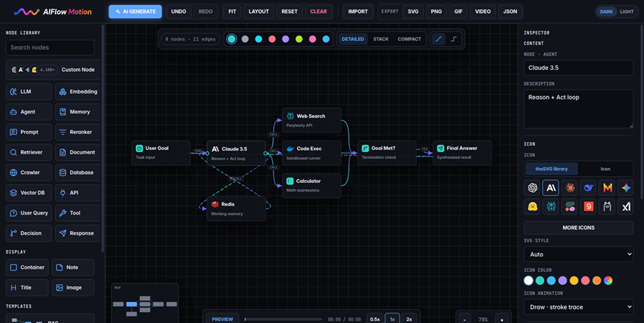Export the flow as JSON

pyautogui.click(x=510, y=12)
